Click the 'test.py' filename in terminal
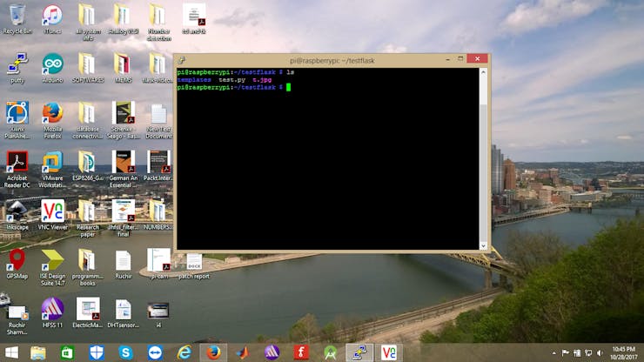This screenshot has width=644, height=362. (x=232, y=80)
